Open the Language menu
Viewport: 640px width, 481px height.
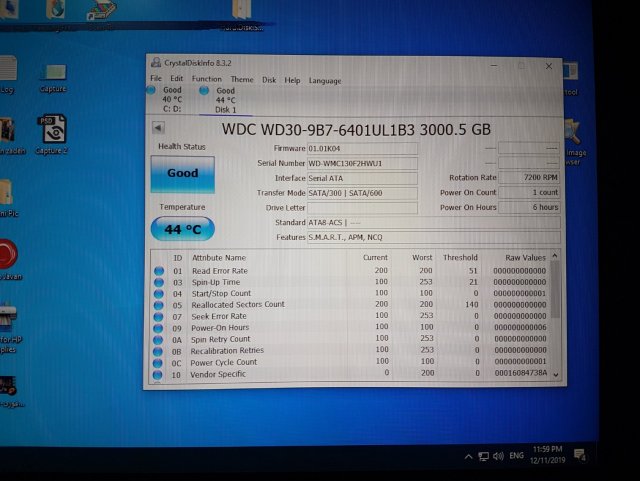(324, 80)
